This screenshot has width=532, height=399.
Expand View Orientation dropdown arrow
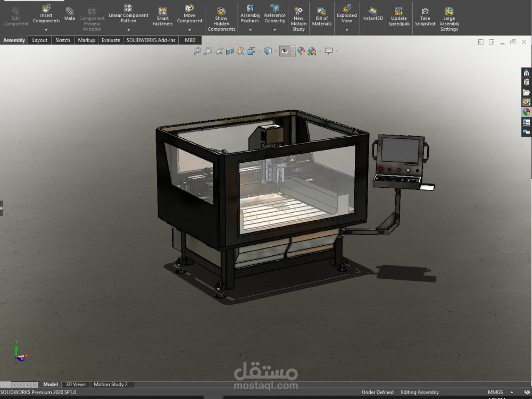pos(259,51)
